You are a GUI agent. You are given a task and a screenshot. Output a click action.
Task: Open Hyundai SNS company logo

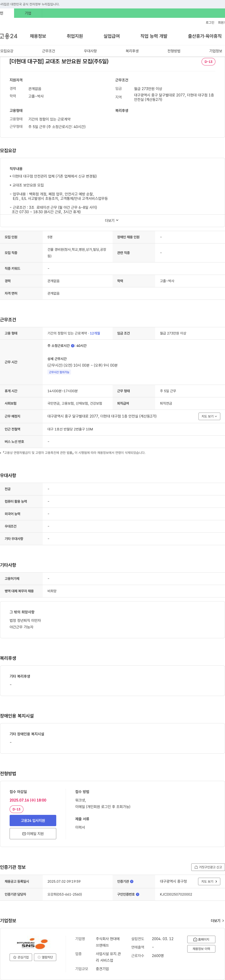coord(32,944)
